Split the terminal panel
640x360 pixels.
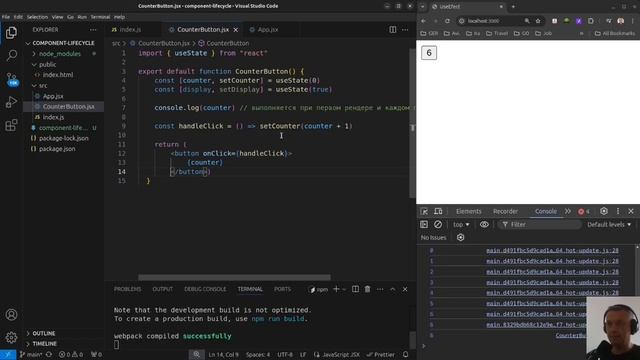(x=356, y=289)
